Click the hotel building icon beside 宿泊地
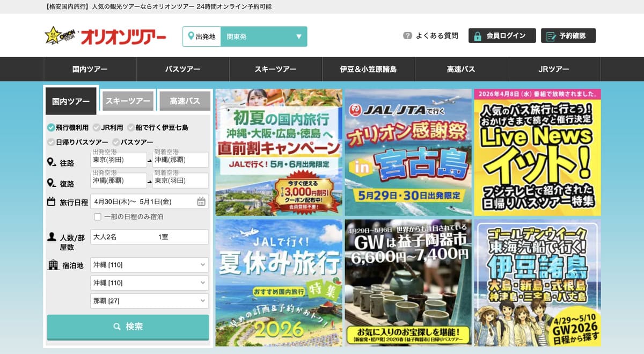The height and width of the screenshot is (354, 644). [x=53, y=265]
